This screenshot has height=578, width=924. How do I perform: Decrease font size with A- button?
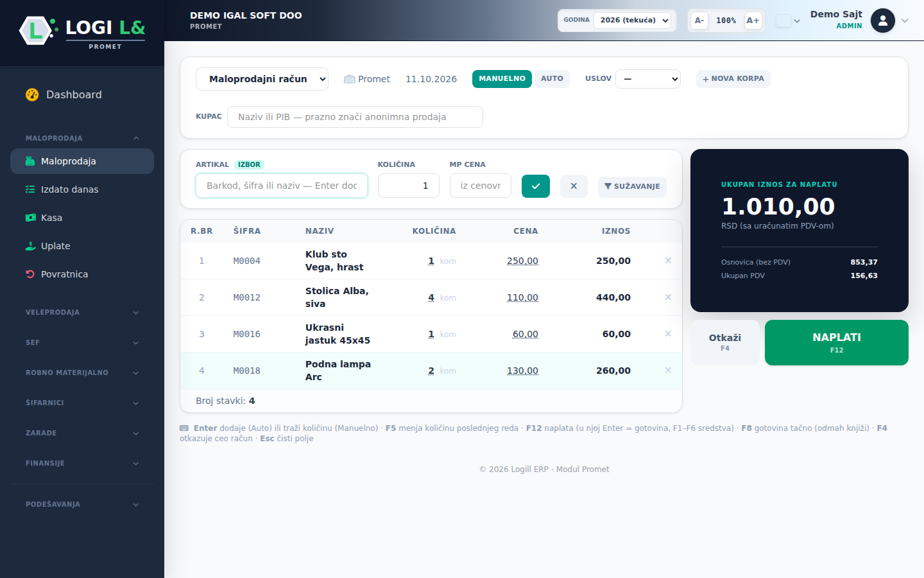pos(699,21)
